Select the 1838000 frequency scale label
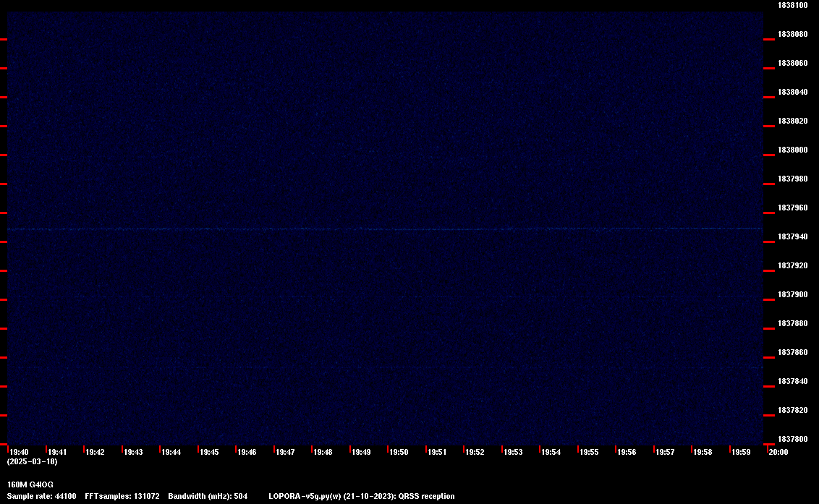This screenshot has width=819, height=504. pyautogui.click(x=792, y=150)
